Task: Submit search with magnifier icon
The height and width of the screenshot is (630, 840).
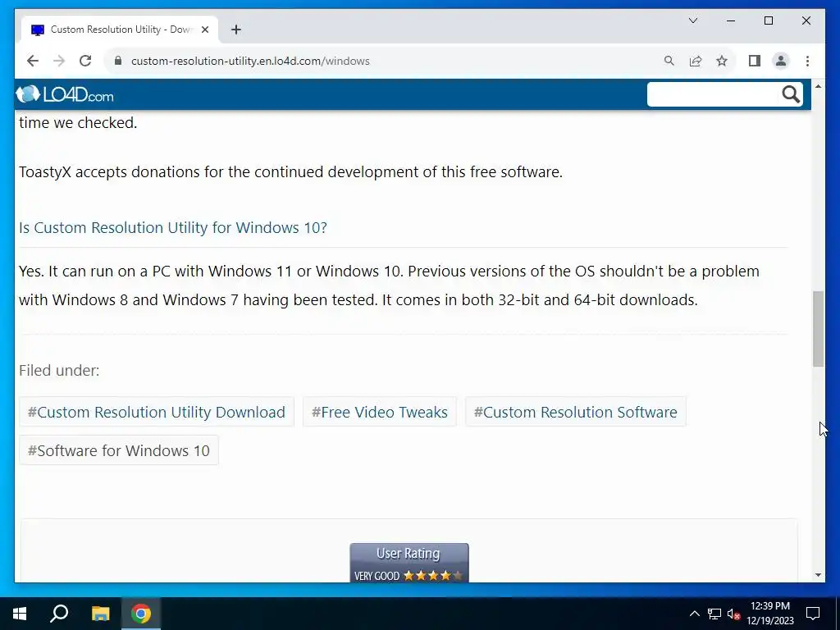Action: click(x=791, y=94)
